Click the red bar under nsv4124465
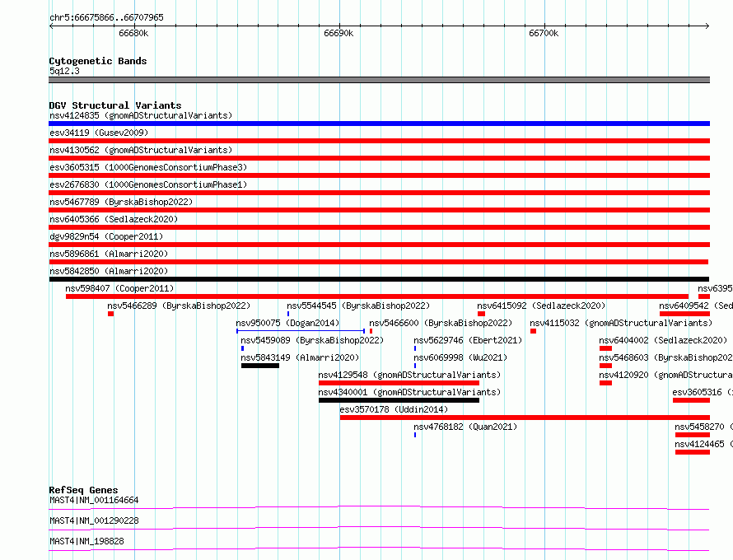Image resolution: width=733 pixels, height=560 pixels. (x=693, y=452)
